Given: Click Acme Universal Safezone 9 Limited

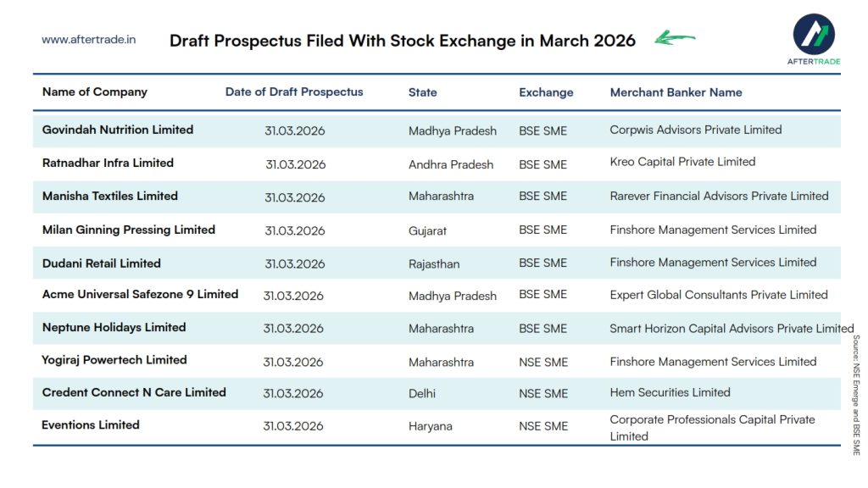Looking at the screenshot, I should (x=140, y=295).
